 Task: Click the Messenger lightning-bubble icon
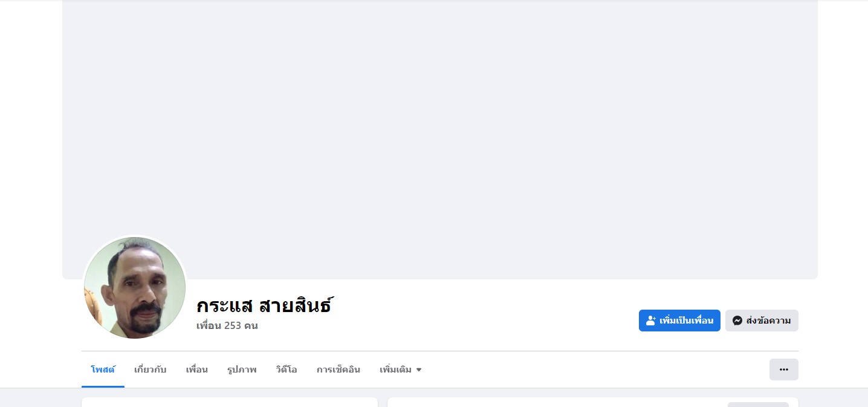coord(737,321)
